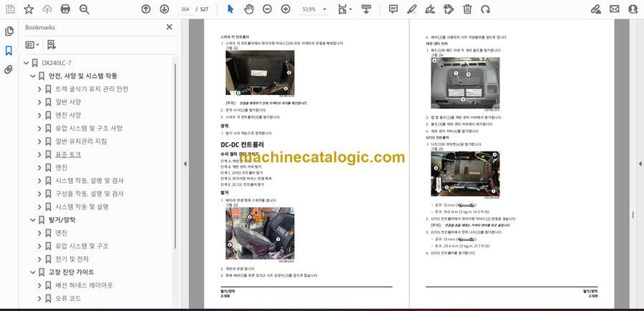Expand the 트랙 굴삭기 유지 관리 안전 bookmark
This screenshot has width=644, height=311.
tap(39, 89)
